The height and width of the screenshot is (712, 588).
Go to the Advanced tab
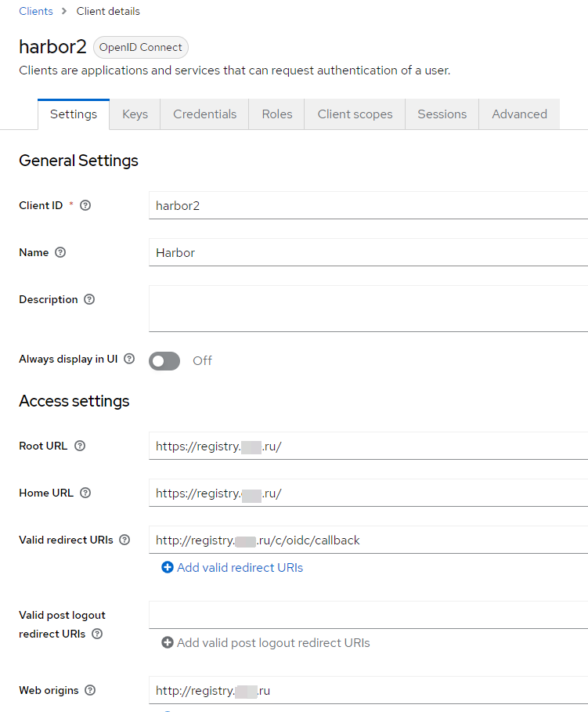519,114
